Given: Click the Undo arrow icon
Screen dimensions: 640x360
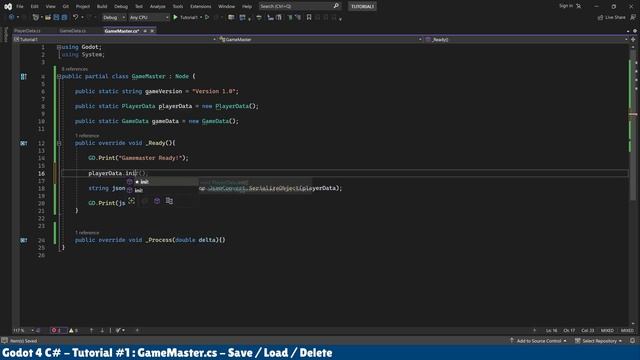Looking at the screenshot, I should point(75,18).
